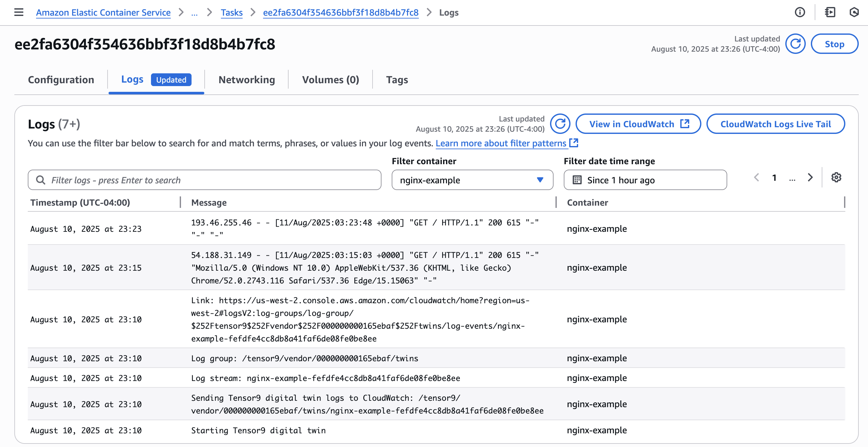The image size is (868, 447).
Task: Follow Learn more about filter patterns link
Action: tap(501, 143)
